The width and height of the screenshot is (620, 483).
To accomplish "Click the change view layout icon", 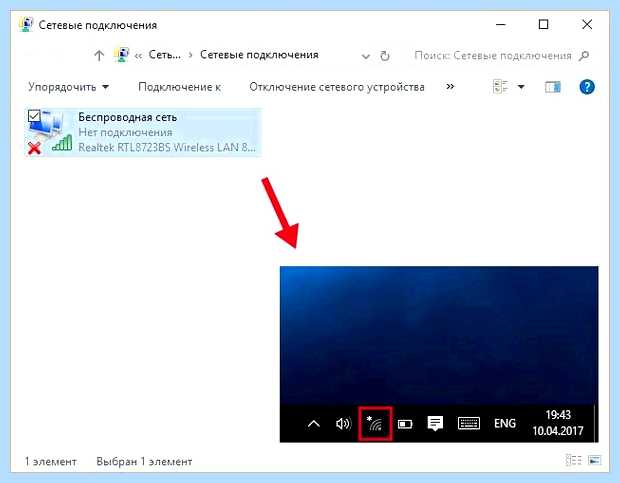I will point(500,87).
